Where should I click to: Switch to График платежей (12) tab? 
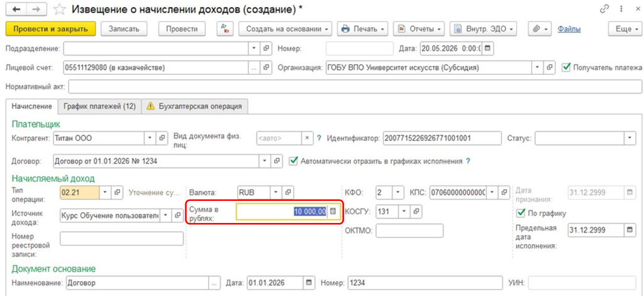point(99,106)
